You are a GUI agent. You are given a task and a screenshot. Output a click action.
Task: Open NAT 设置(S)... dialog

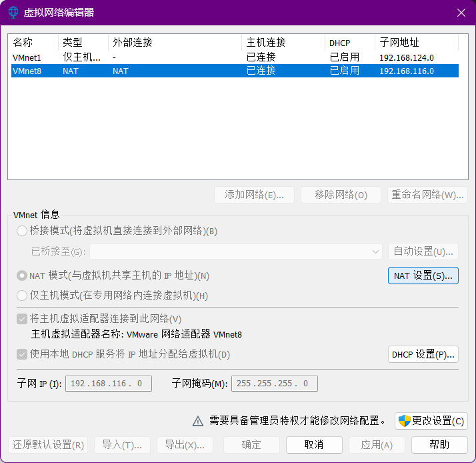point(423,276)
